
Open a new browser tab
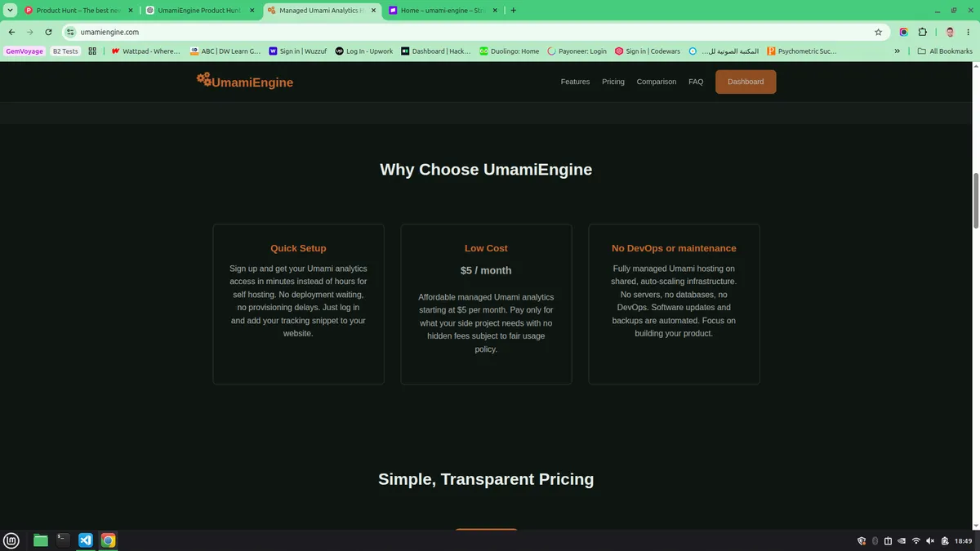pos(514,11)
